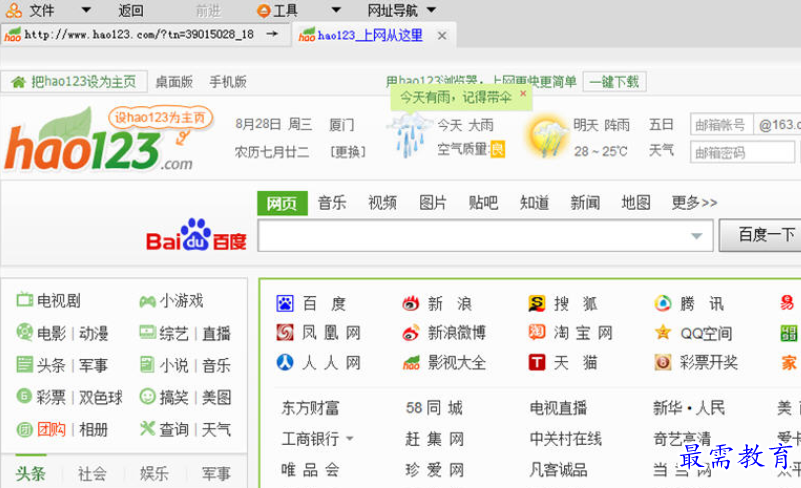Viewport: 801px width, 488px height.
Task: Open the 凡客诚品 link
Action: pos(558,470)
